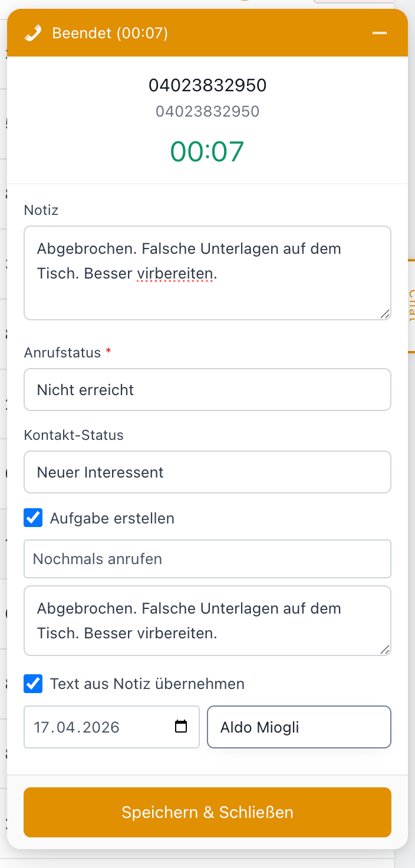Click the Aldo Miogli assignee field

(299, 727)
